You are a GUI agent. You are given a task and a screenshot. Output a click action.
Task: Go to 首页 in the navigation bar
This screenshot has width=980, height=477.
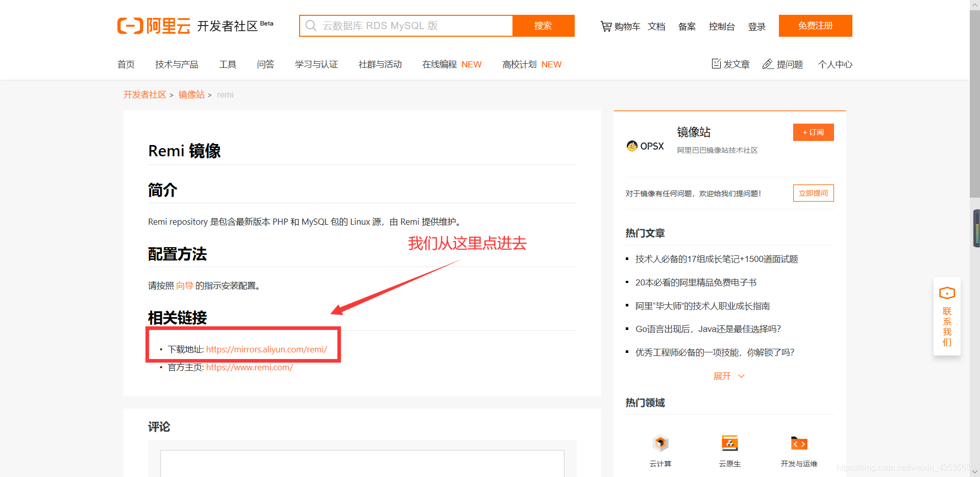coord(126,64)
